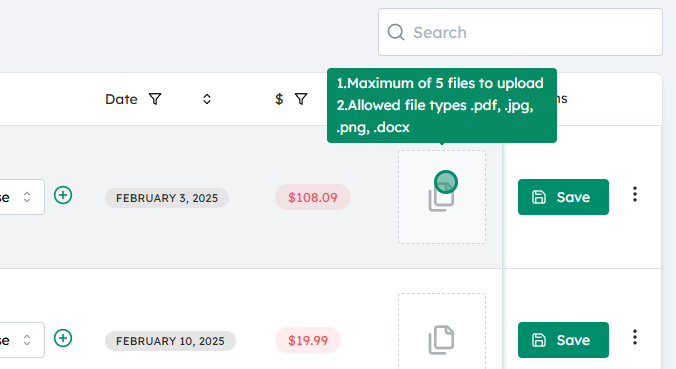
Task: Click the $ column header label
Action: click(279, 99)
